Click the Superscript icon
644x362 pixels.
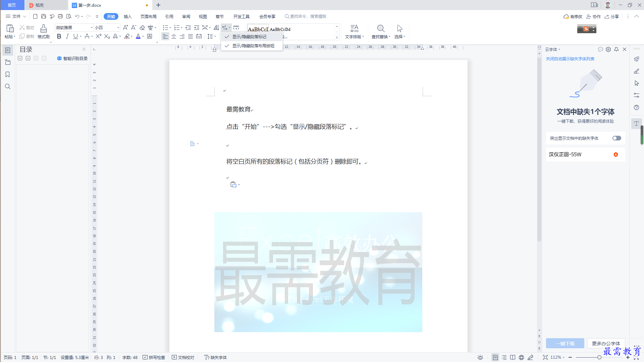tap(98, 36)
